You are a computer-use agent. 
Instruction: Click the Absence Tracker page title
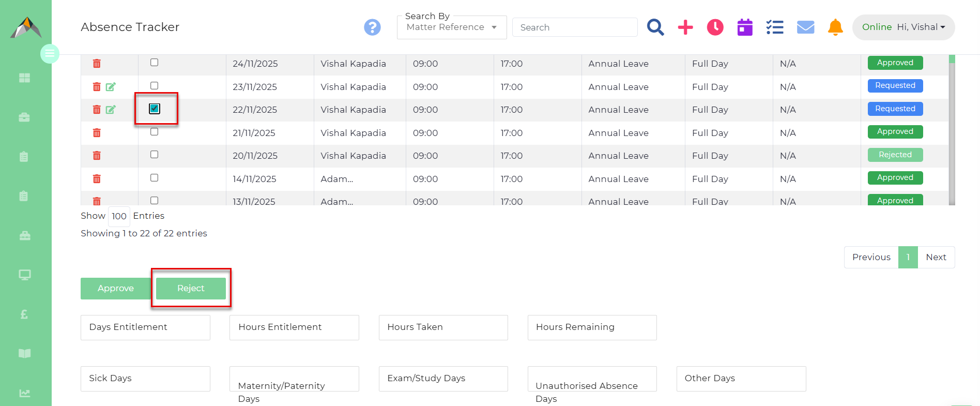point(130,27)
